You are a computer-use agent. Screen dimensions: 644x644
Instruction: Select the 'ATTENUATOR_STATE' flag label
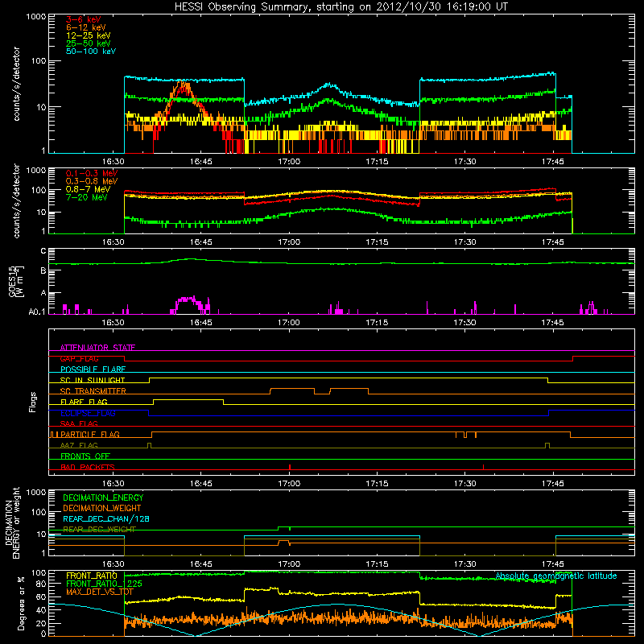[97, 348]
